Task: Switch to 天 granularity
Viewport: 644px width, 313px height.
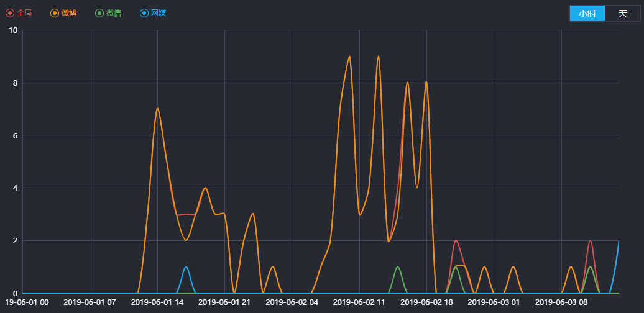Action: pyautogui.click(x=623, y=14)
